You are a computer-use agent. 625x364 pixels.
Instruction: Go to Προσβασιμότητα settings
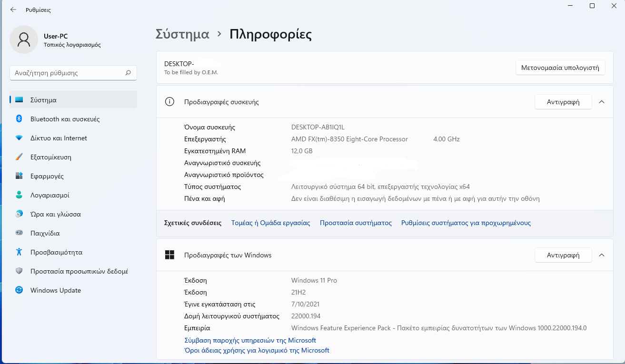(x=73, y=252)
